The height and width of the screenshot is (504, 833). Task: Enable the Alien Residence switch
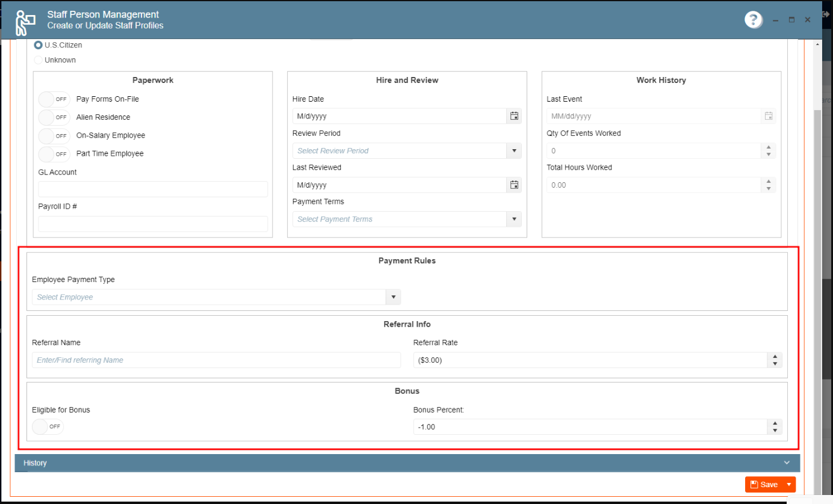[54, 117]
